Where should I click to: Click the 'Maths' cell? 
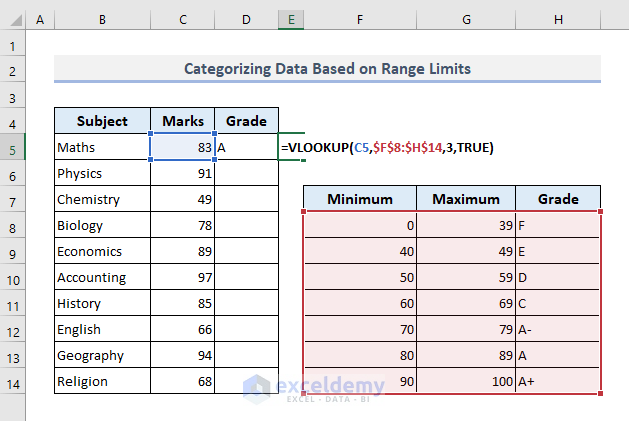(x=102, y=147)
